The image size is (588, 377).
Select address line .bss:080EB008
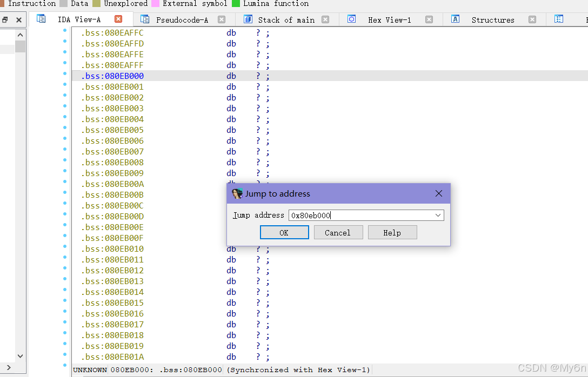point(112,162)
